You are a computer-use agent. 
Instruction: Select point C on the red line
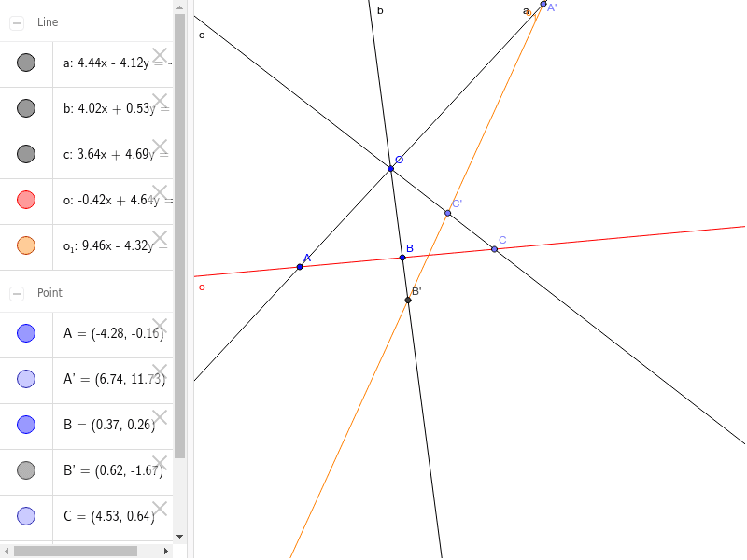pyautogui.click(x=495, y=249)
